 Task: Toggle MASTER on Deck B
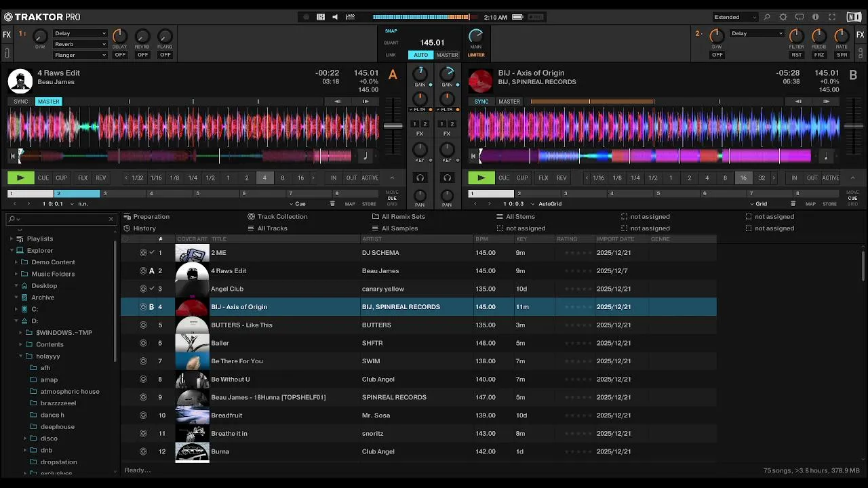(509, 102)
